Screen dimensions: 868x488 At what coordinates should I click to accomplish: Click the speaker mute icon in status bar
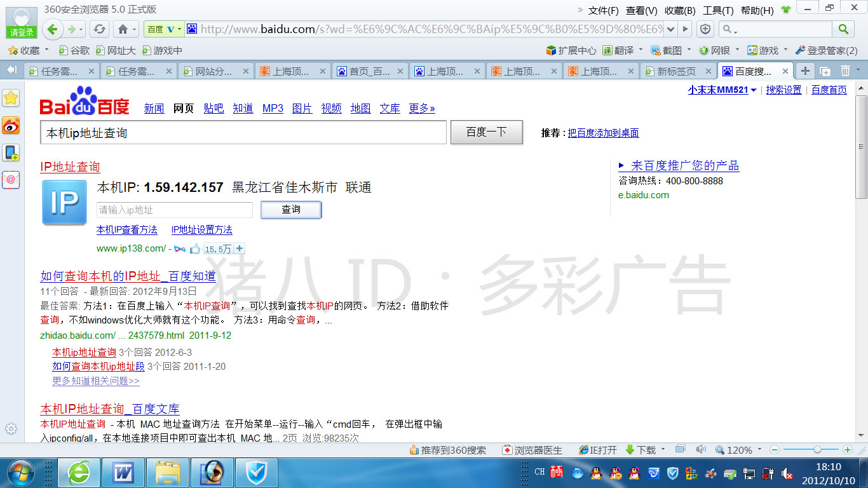click(701, 450)
